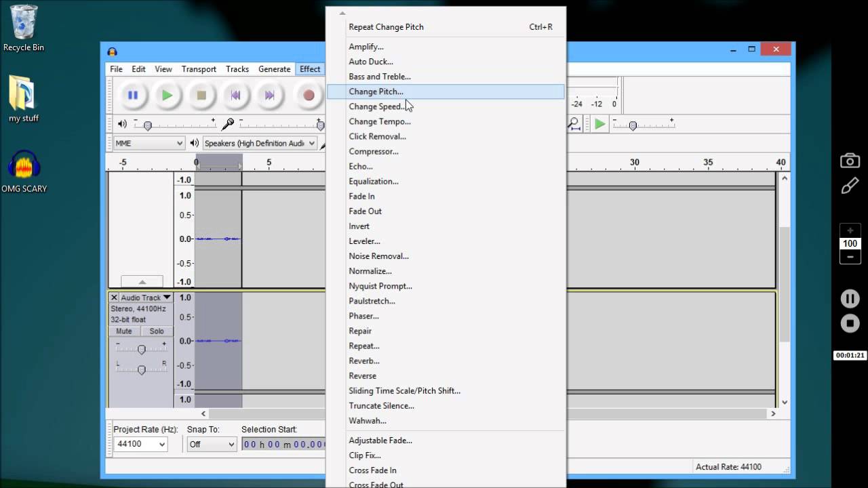Click Repeat Change Pitch at the menu top

pos(446,27)
